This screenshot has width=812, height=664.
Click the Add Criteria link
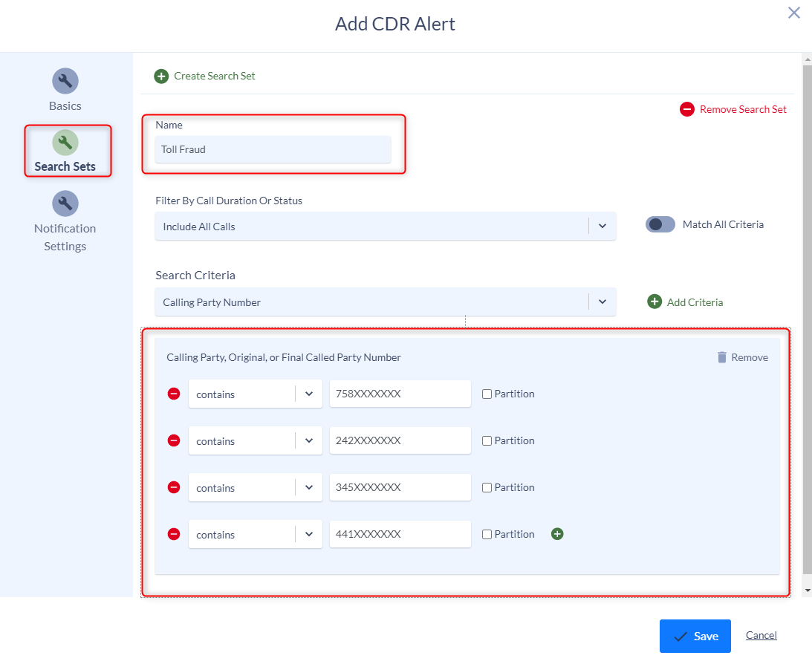695,302
